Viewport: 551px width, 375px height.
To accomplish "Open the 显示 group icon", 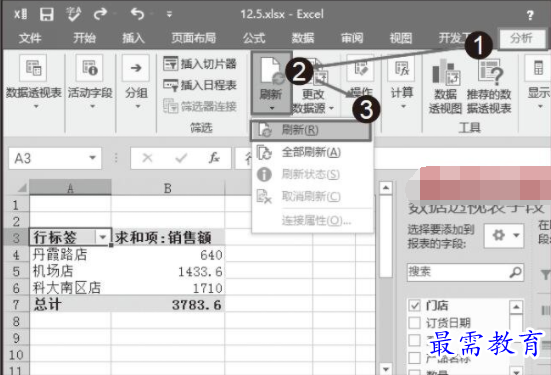I will tap(538, 68).
